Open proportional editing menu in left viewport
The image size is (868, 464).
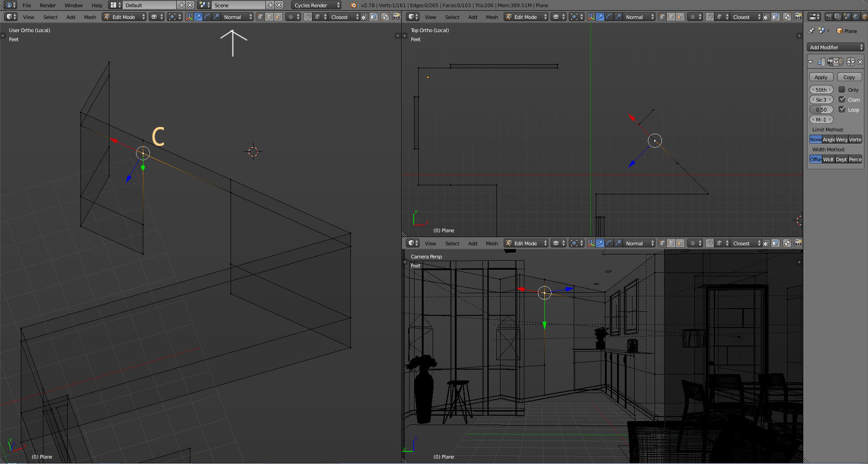293,17
